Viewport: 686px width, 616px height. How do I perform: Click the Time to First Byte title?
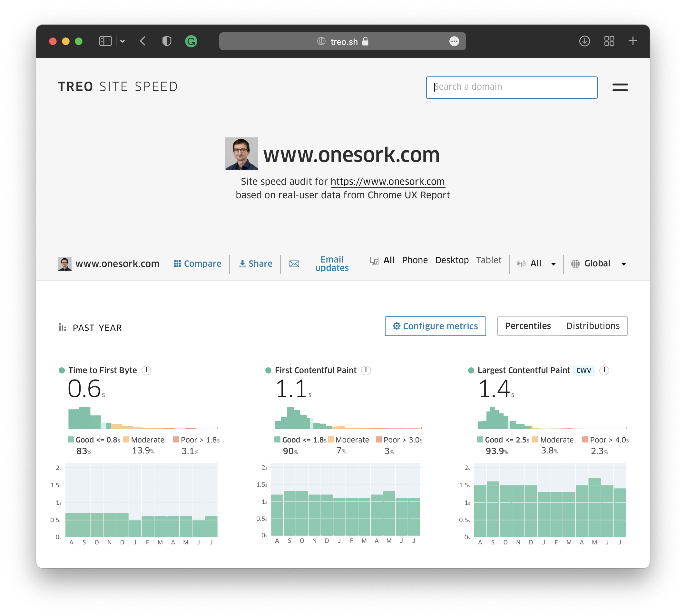pos(103,370)
